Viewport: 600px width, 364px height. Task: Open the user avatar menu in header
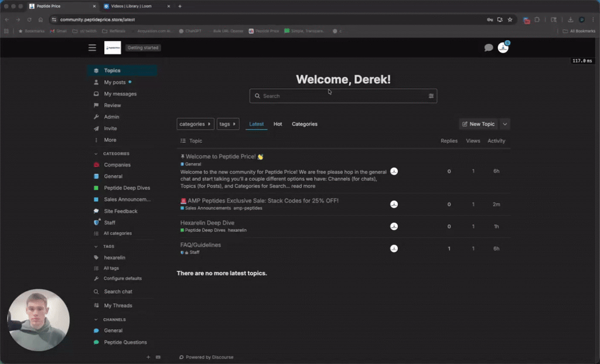point(503,48)
